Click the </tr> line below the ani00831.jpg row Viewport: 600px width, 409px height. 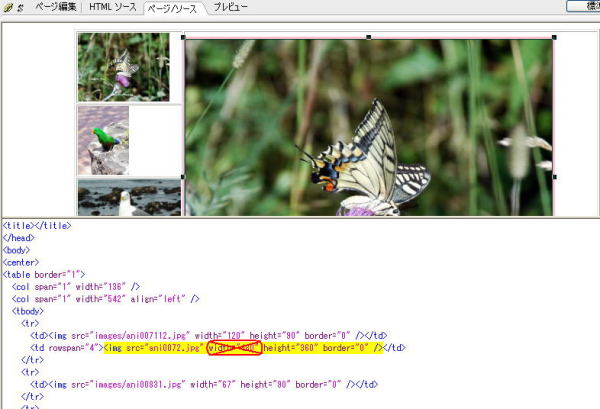32,397
